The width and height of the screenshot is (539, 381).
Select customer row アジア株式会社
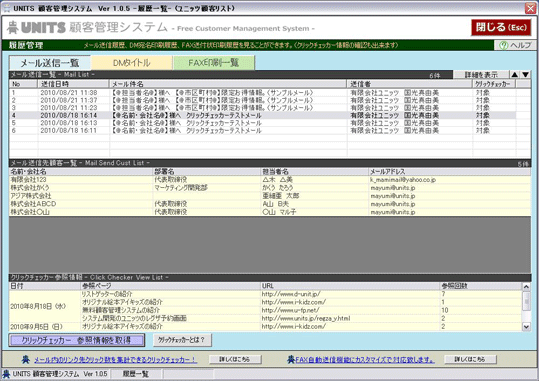(270, 196)
